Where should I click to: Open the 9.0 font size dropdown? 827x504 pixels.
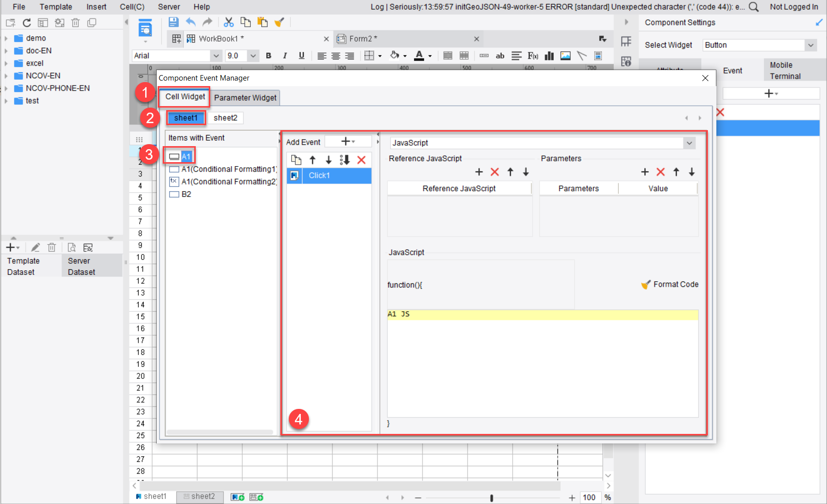coord(253,56)
